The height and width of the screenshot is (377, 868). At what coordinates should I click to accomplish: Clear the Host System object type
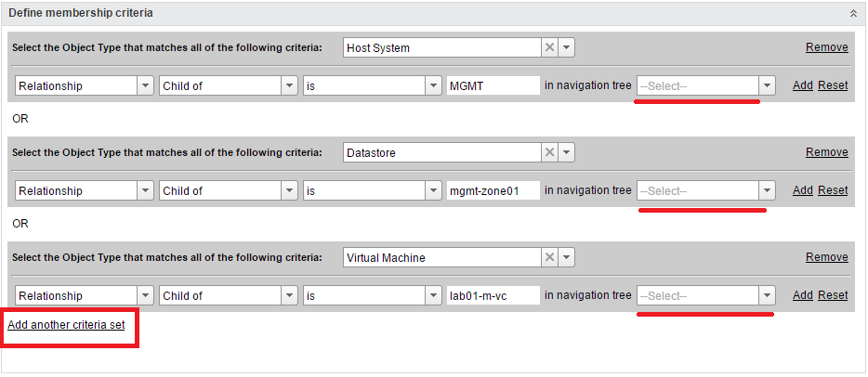pyautogui.click(x=549, y=47)
